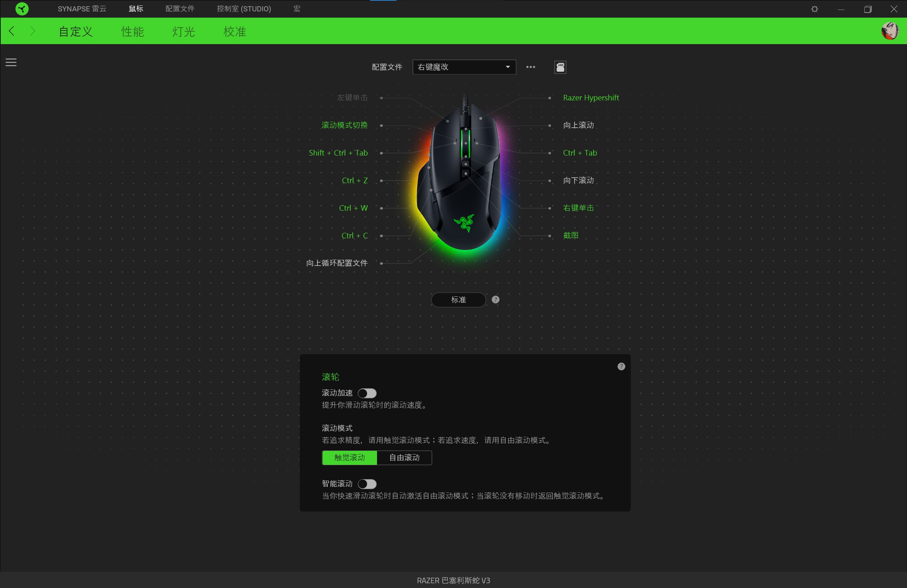907x588 pixels.
Task: Go forward with the right arrow
Action: [x=32, y=31]
